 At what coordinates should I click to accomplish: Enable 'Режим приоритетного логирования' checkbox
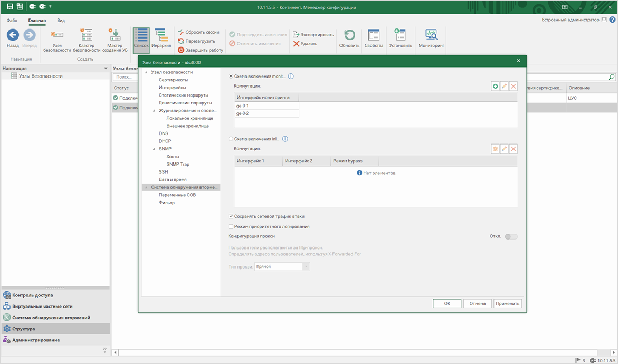coord(231,226)
